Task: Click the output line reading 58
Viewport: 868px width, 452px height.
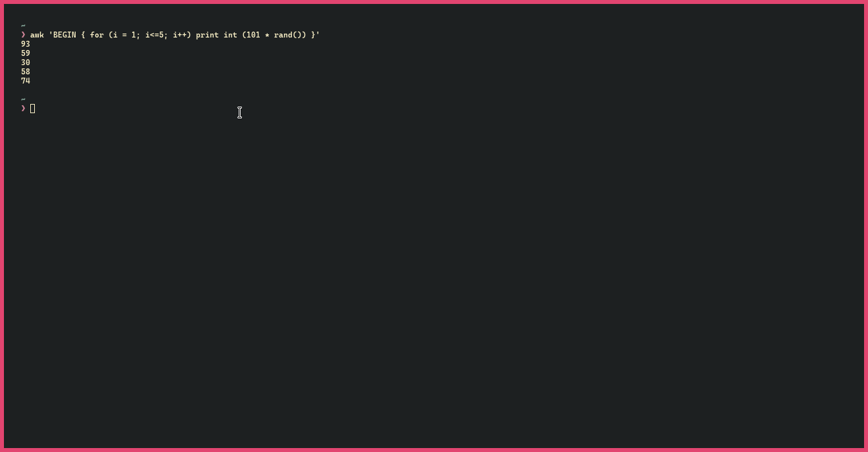Action: pos(26,72)
